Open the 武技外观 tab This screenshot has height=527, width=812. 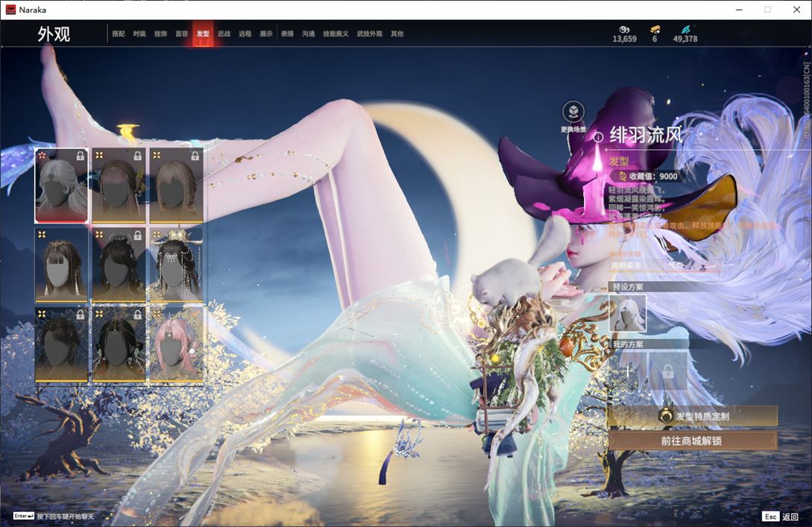(369, 34)
